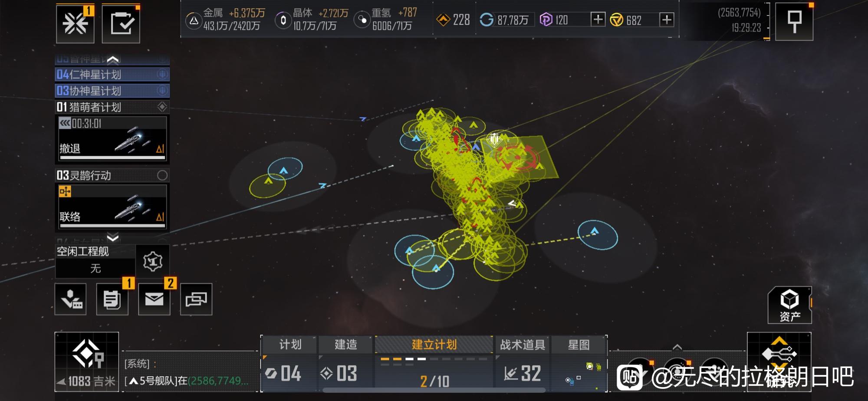Image resolution: width=868 pixels, height=401 pixels.
Task: Click the map pin location icon
Action: click(794, 22)
